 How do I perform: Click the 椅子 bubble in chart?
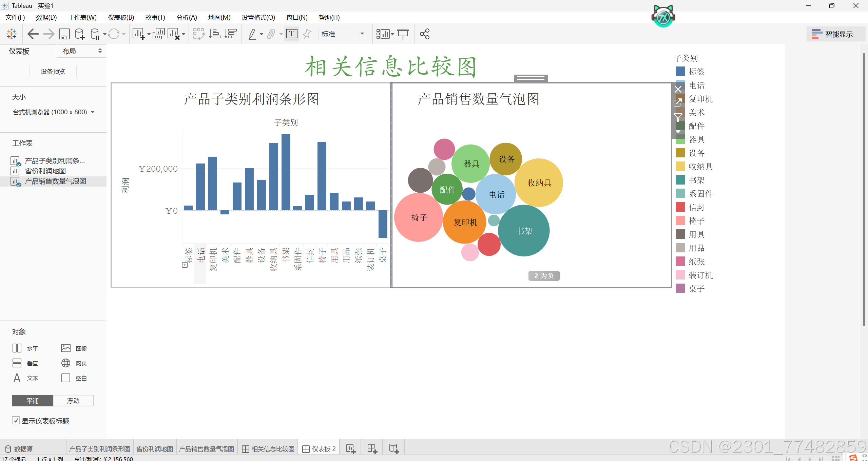click(419, 217)
